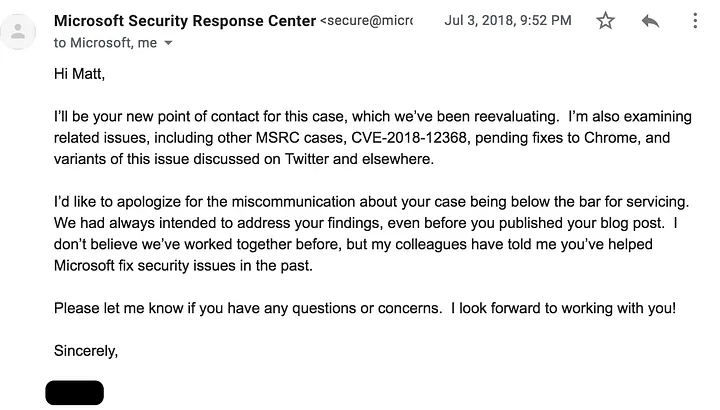Click the "Sincerely," closing line

86,351
